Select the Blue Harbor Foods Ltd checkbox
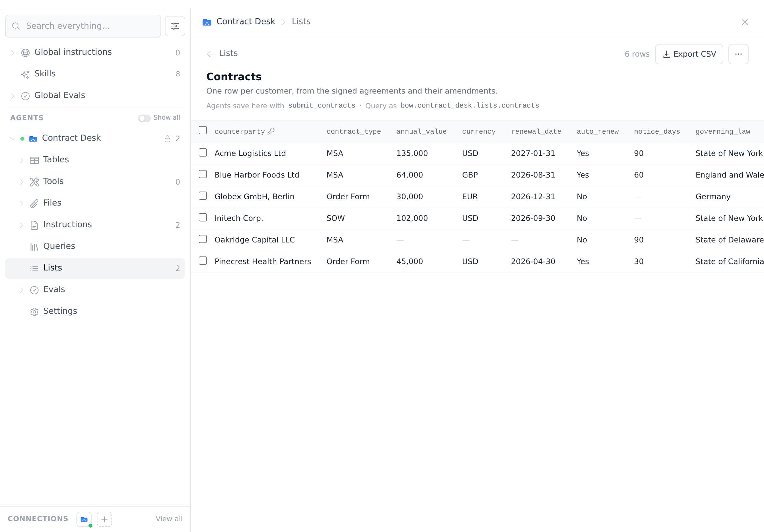 (x=203, y=174)
